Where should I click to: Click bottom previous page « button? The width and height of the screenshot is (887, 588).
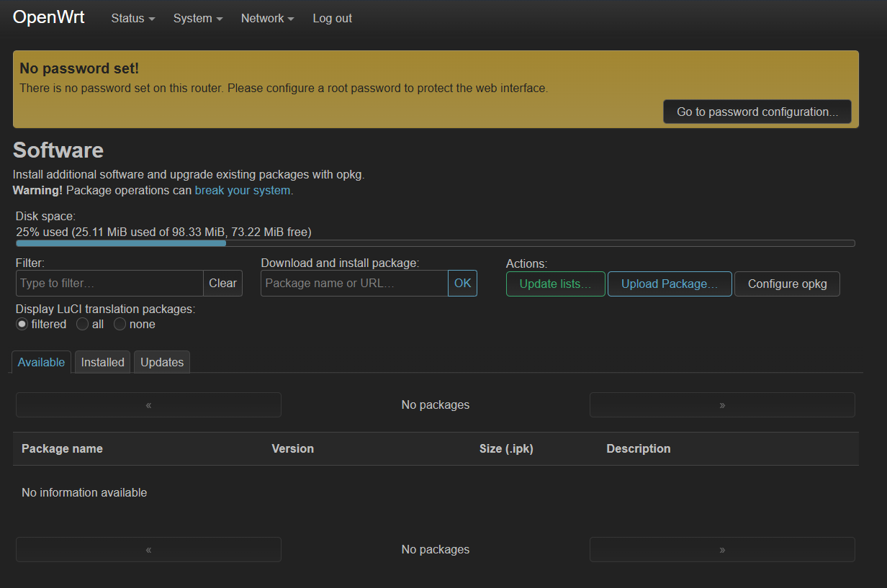point(148,549)
